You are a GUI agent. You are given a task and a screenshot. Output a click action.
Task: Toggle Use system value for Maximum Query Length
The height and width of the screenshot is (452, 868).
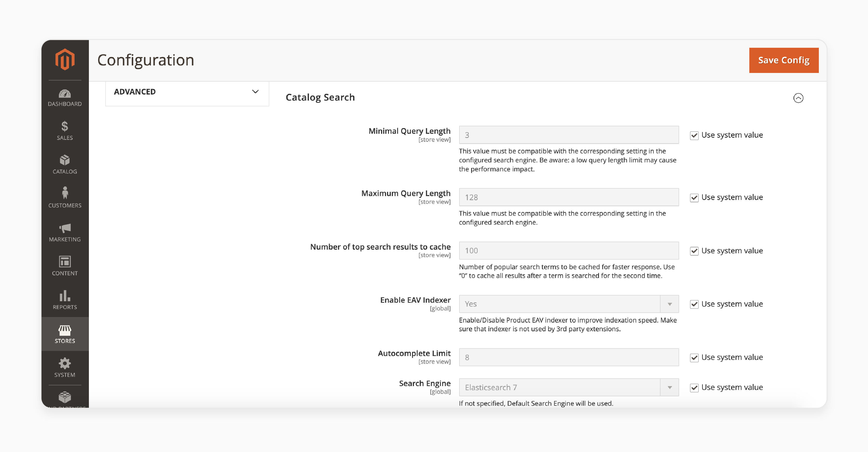tap(694, 198)
